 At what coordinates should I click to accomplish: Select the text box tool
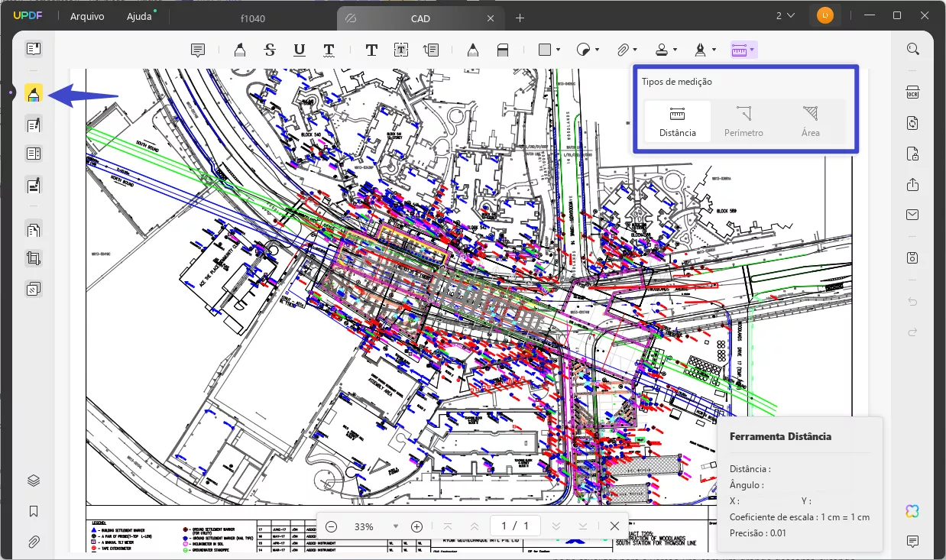pyautogui.click(x=401, y=50)
